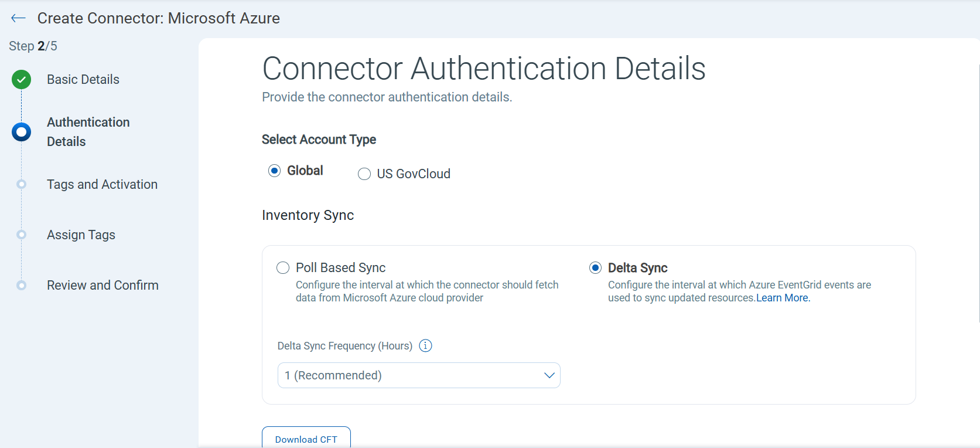Click the Select Account Type label
This screenshot has height=448, width=980.
(x=319, y=140)
